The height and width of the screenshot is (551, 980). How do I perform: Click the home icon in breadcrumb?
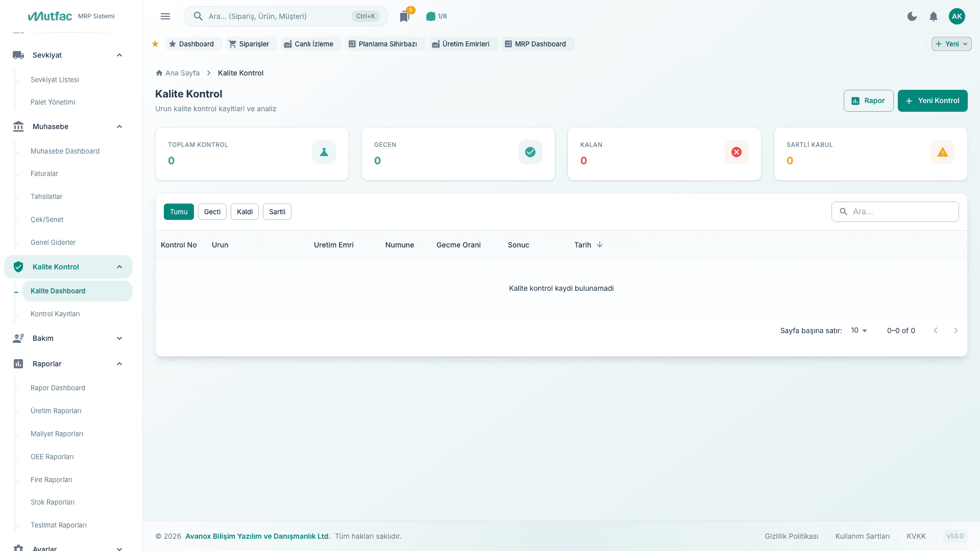pyautogui.click(x=159, y=73)
